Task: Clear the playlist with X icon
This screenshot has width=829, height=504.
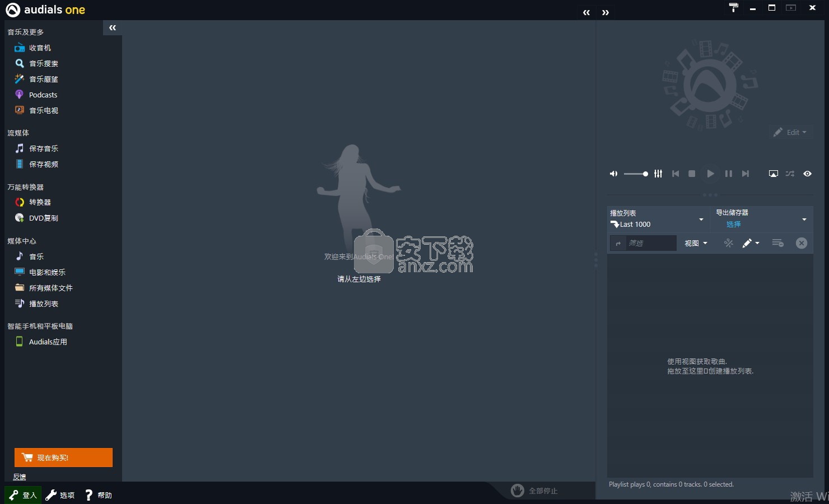Action: [x=802, y=243]
